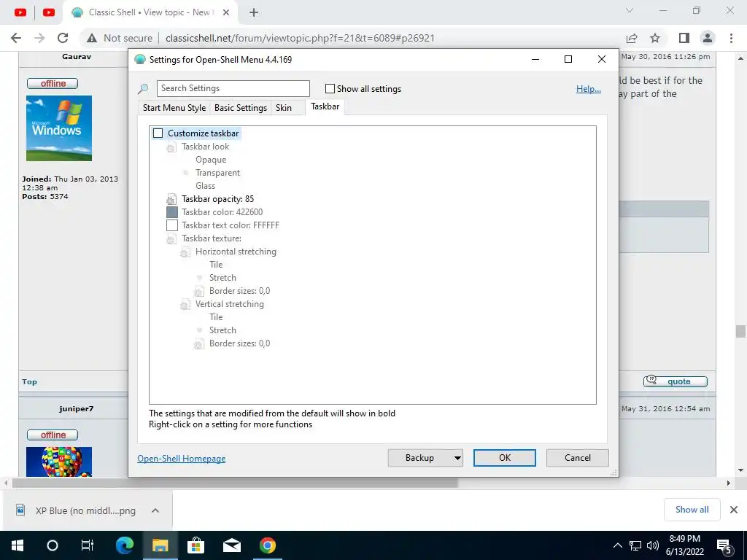
Task: Click the Taskbar texture setting icon
Action: (x=171, y=238)
